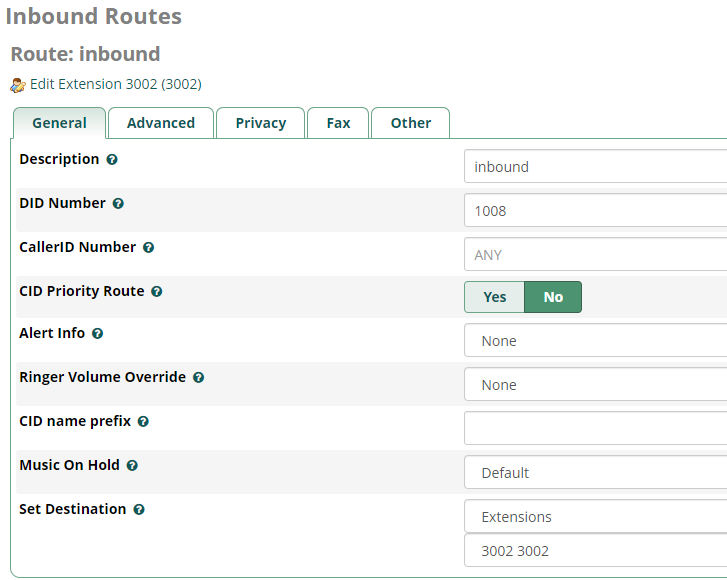Click the CallerID Number field showing ANY
This screenshot has height=580, width=727.
coord(595,254)
